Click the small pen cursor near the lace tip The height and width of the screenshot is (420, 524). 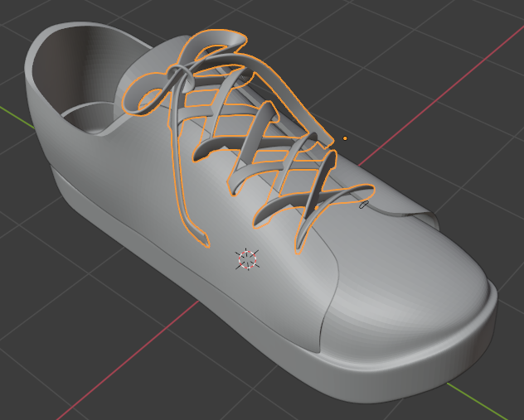click(363, 204)
